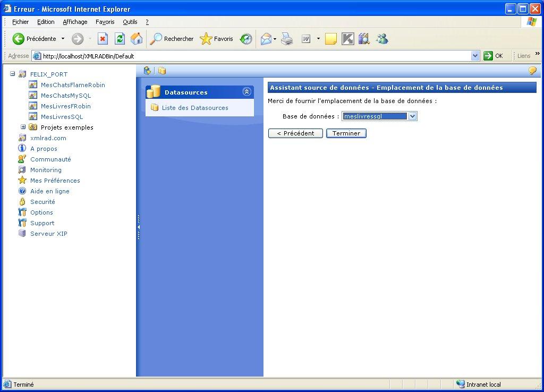Click the Terminer button
Screen dimensions: 544x392
346,133
